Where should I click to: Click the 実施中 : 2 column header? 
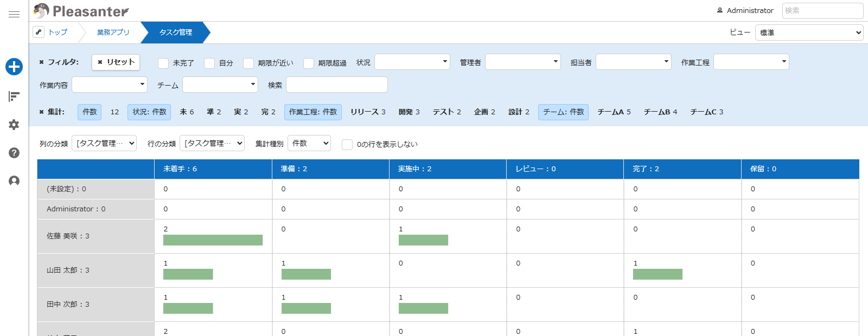click(x=448, y=169)
